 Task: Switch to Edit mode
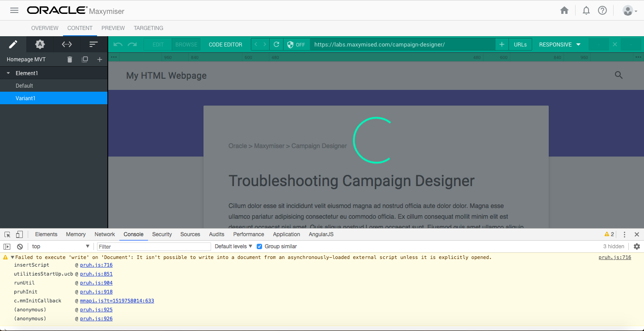158,44
